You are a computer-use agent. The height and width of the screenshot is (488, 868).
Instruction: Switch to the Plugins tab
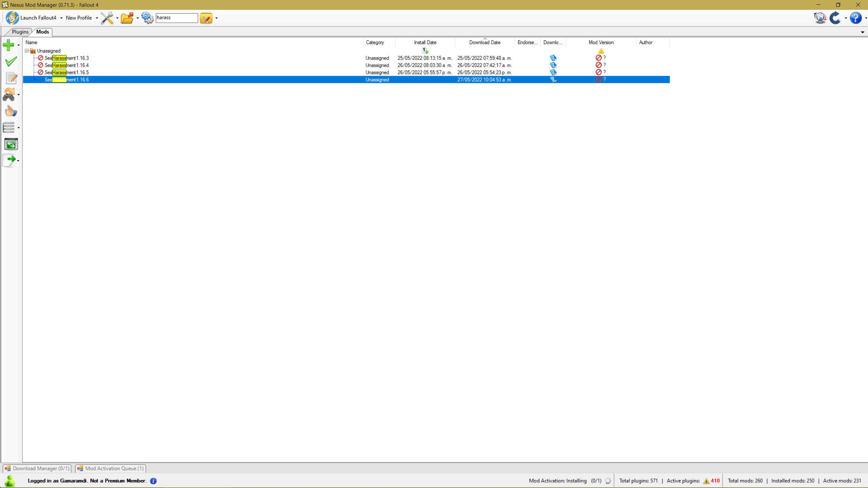[x=20, y=32]
